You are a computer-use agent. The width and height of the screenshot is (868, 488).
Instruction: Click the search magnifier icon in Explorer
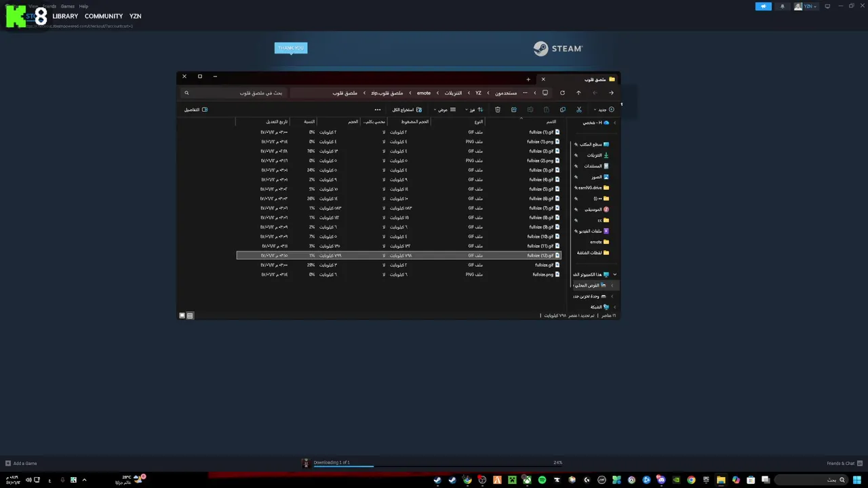pyautogui.click(x=186, y=93)
